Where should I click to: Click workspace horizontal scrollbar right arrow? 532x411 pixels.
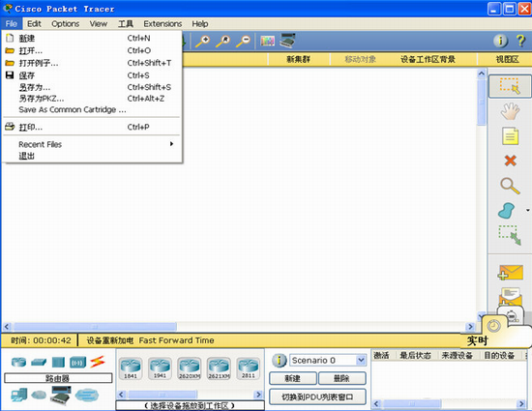pos(470,327)
